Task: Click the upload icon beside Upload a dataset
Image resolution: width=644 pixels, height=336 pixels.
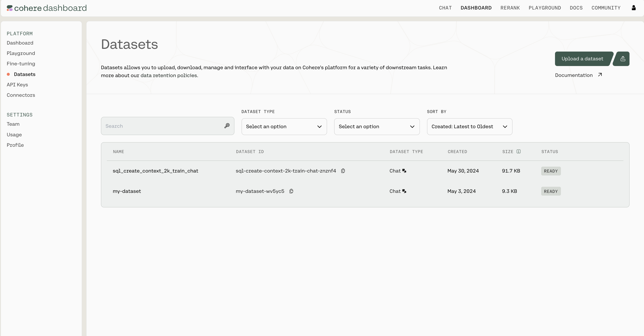Action: coord(622,59)
